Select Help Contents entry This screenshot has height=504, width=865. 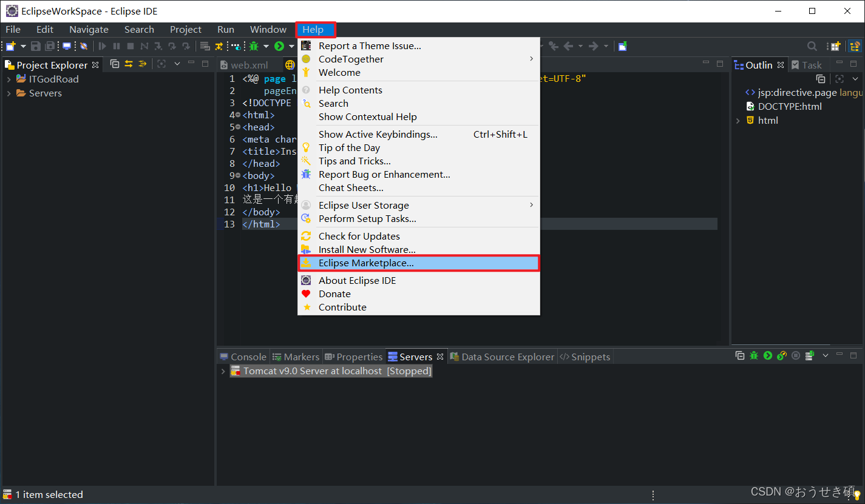point(419,90)
